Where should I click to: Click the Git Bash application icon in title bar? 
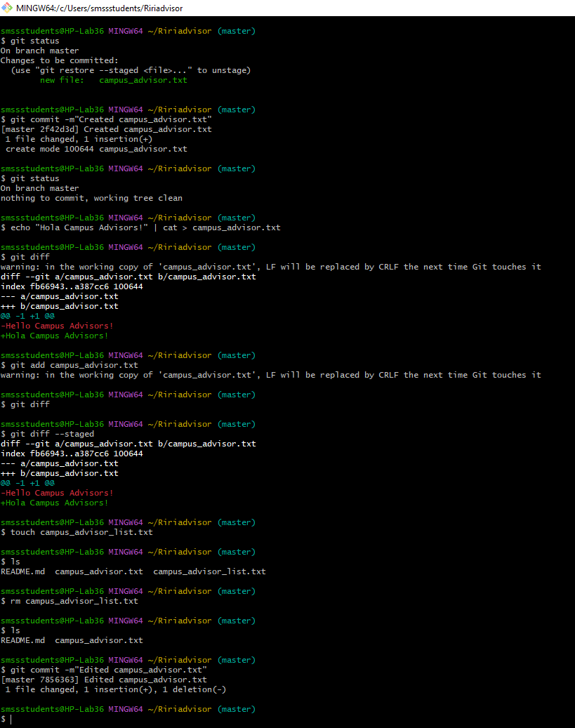pos(7,8)
